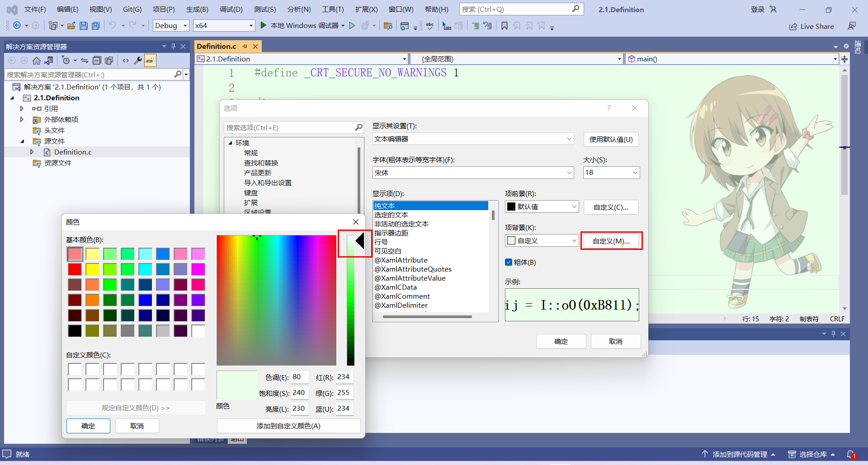868x465 pixels.
Task: Click the 红(R) value field
Action: [344, 377]
